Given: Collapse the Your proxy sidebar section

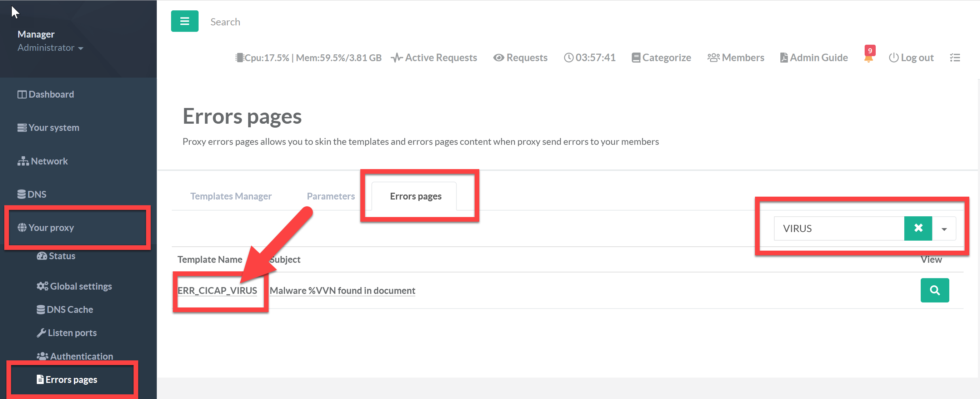Looking at the screenshot, I should (51, 228).
